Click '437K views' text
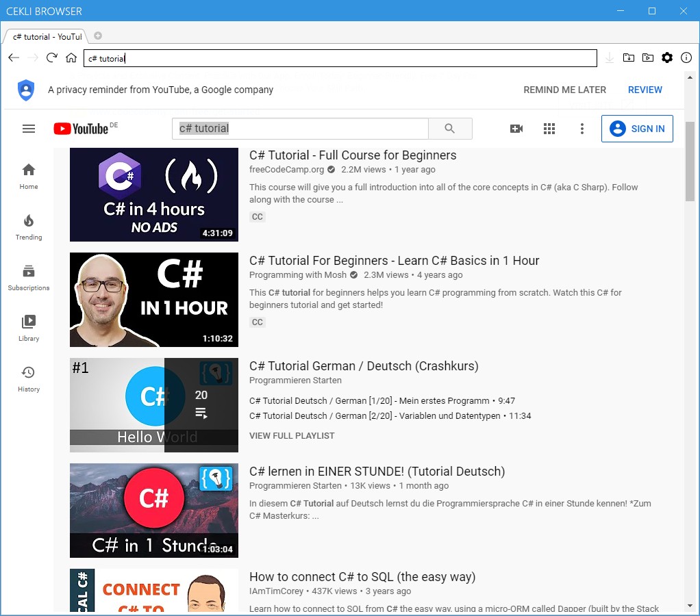This screenshot has width=700, height=616. pyautogui.click(x=334, y=591)
